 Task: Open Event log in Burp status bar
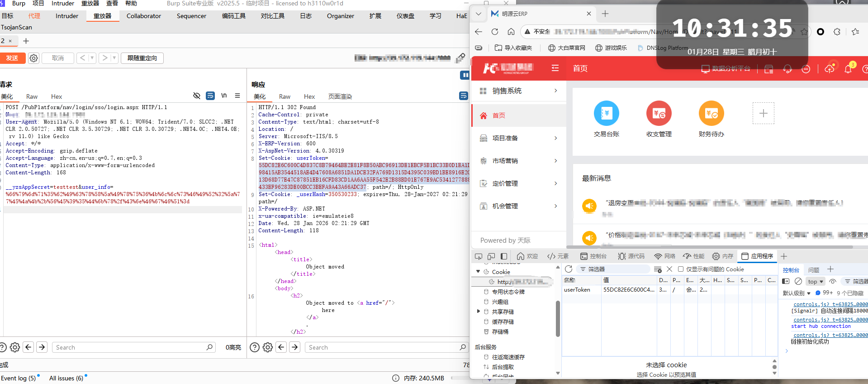[19, 378]
